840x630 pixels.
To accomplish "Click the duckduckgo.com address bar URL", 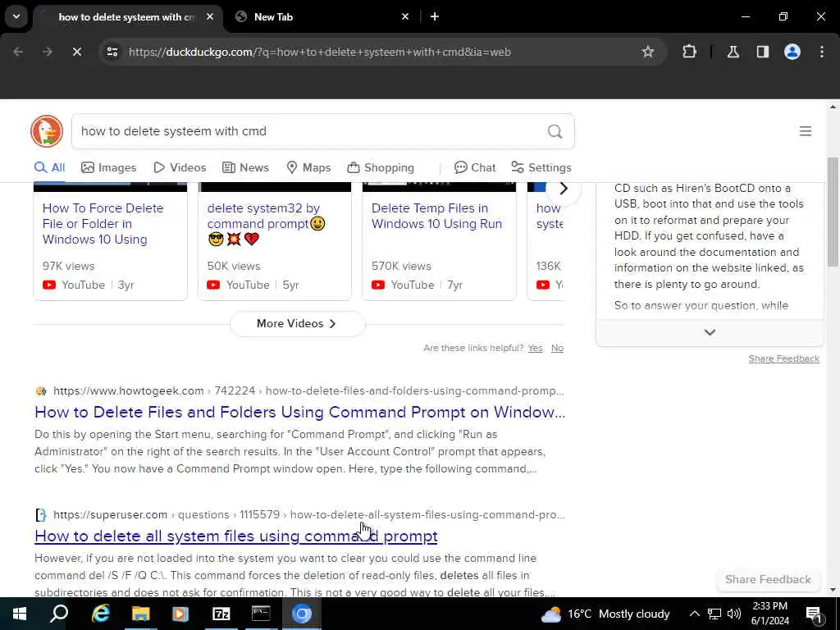I will pyautogui.click(x=319, y=52).
